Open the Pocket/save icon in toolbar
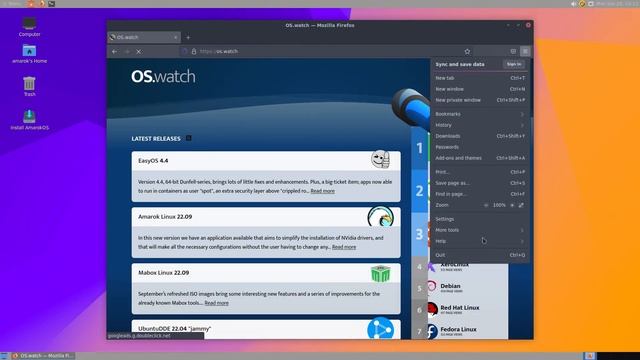The height and width of the screenshot is (360, 640). [x=513, y=51]
